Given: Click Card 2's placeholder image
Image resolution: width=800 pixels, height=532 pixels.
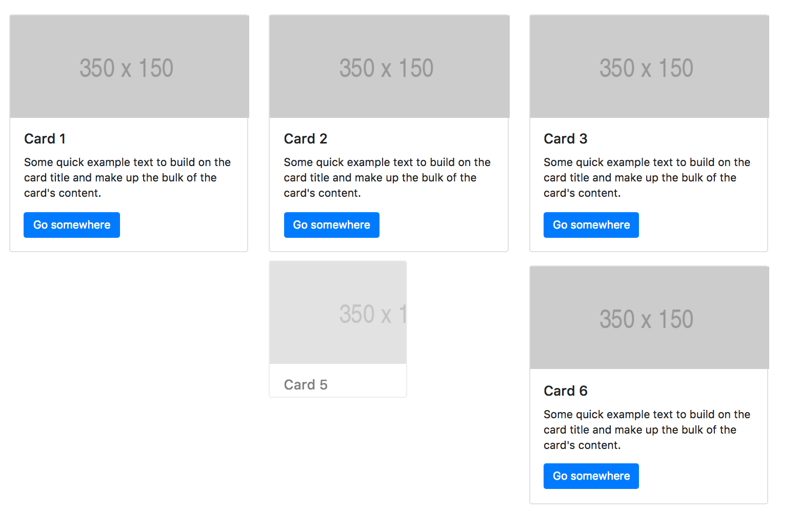Looking at the screenshot, I should tap(389, 67).
